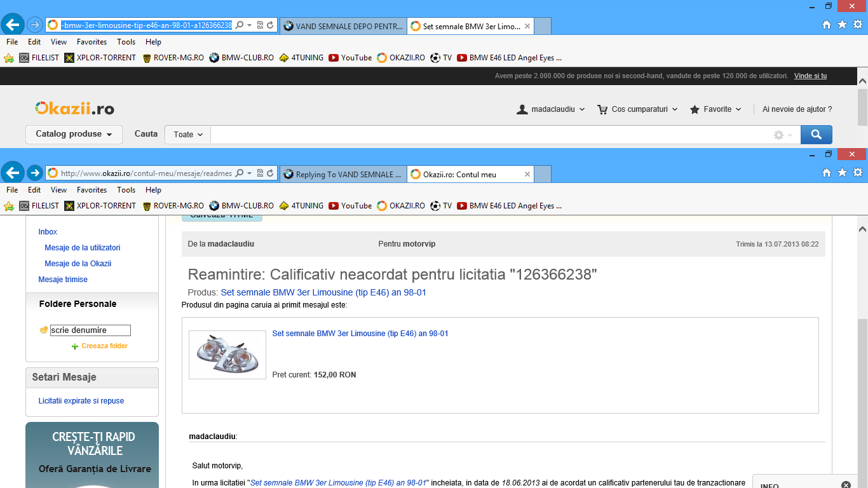The height and width of the screenshot is (488, 868).
Task: Switch to VAND SEMNALE DEPO PENTR tab
Action: (x=342, y=26)
